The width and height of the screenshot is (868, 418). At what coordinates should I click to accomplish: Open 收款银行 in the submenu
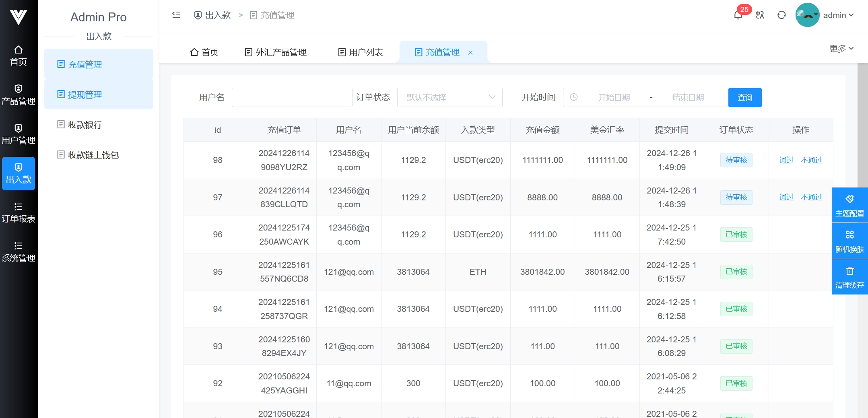99,125
